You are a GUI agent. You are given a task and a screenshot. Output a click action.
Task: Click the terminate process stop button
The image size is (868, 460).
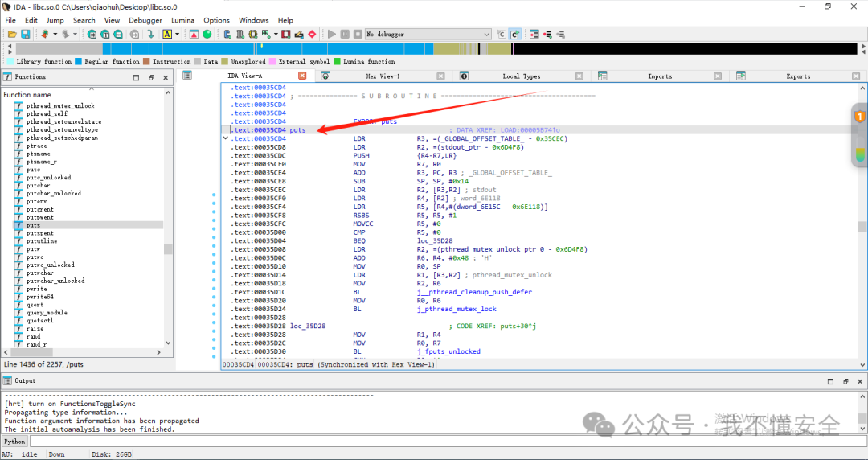point(358,35)
